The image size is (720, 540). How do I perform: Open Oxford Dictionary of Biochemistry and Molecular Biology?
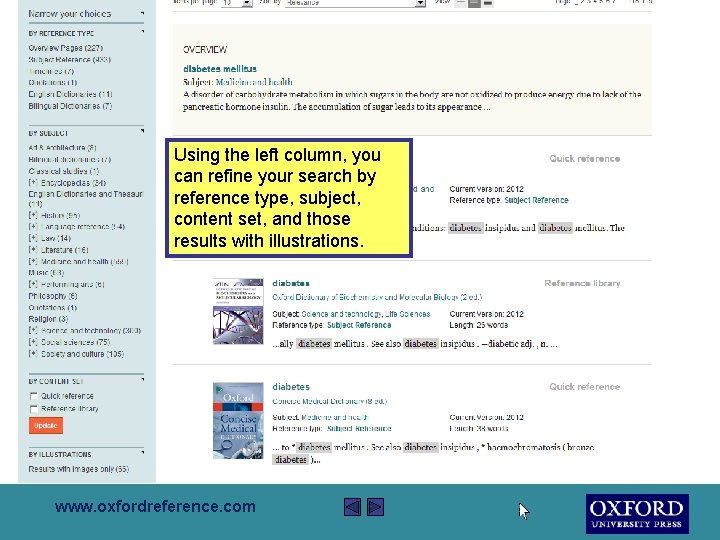point(377,297)
